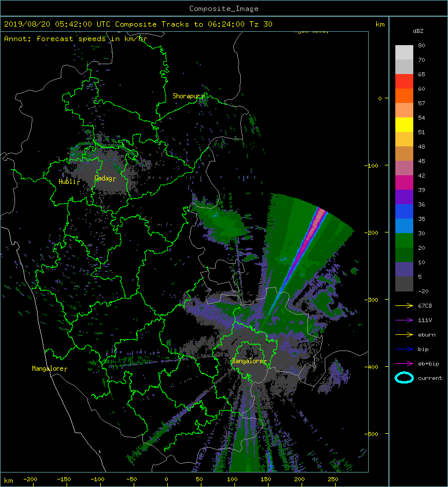Click the yellow eburn arrow icon
The image size is (448, 487).
coord(404,335)
